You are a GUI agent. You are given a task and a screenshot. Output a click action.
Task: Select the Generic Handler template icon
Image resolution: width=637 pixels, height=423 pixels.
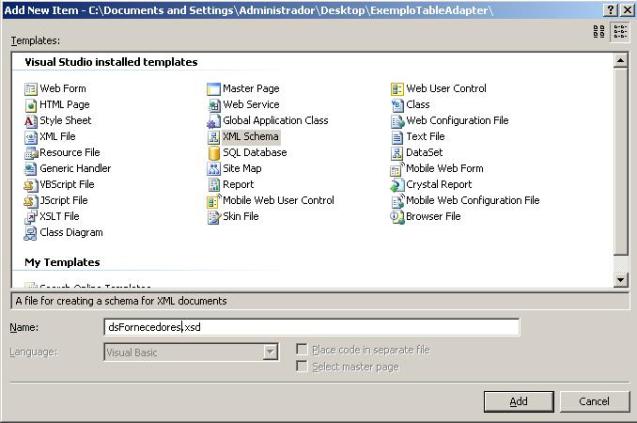[30, 169]
